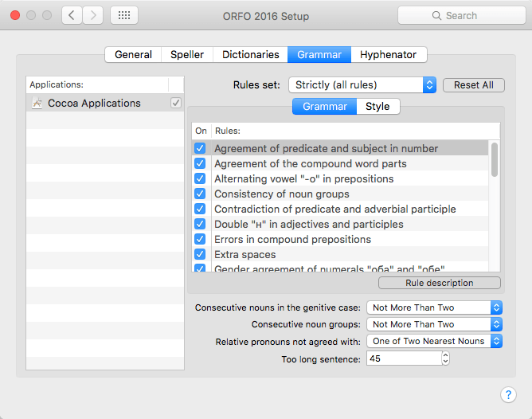Show all preferences grid icon
Screen dimensions: 532x419
click(123, 15)
